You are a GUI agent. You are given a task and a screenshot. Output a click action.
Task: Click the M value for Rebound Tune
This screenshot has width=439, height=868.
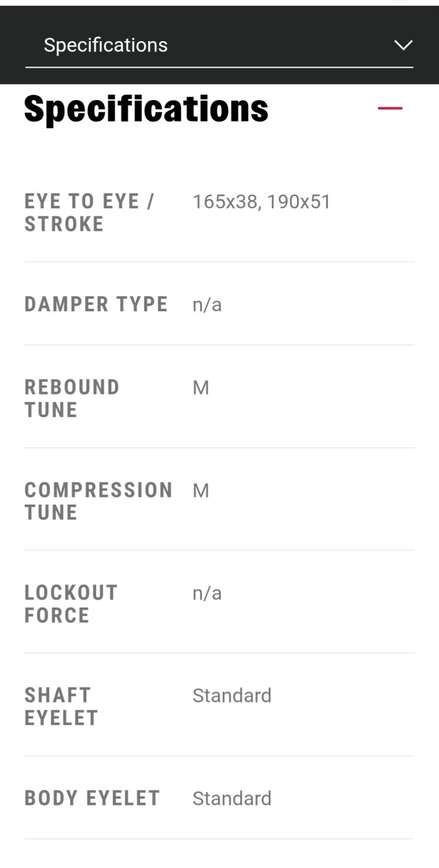click(201, 388)
